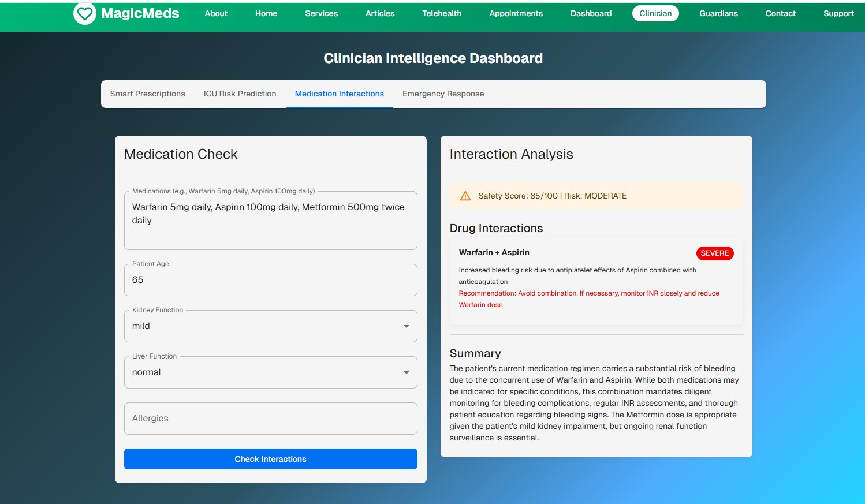Click the Summary heading

475,353
